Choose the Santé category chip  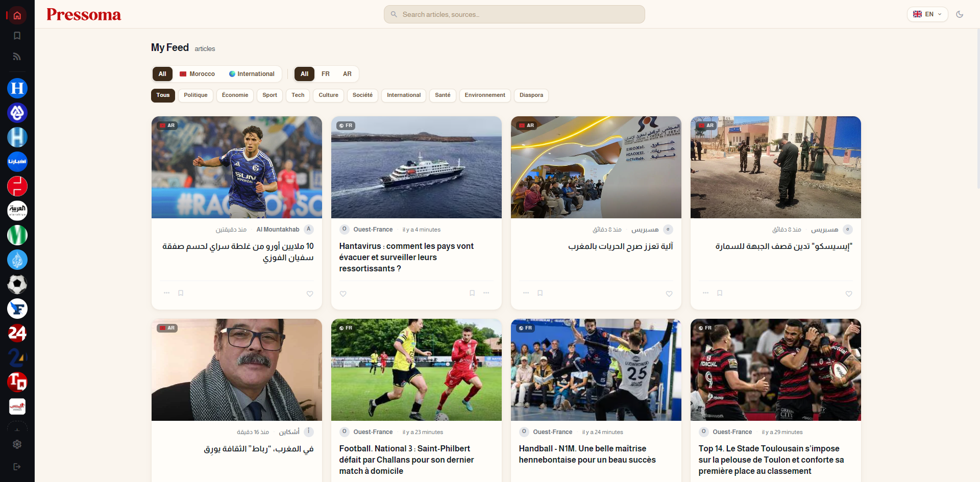click(x=443, y=95)
